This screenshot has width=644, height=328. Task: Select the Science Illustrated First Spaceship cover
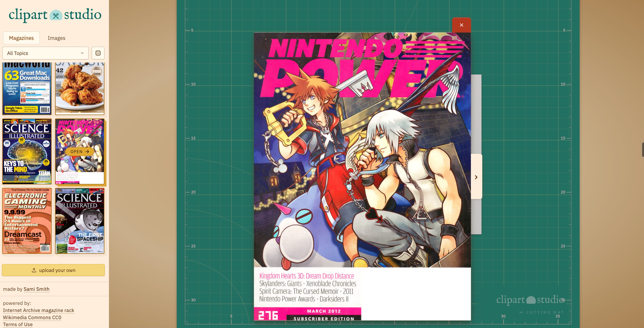[x=80, y=221]
